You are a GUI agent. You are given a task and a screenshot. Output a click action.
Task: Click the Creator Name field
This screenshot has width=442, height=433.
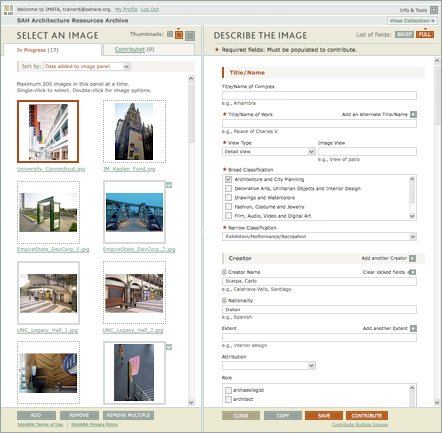pyautogui.click(x=319, y=281)
